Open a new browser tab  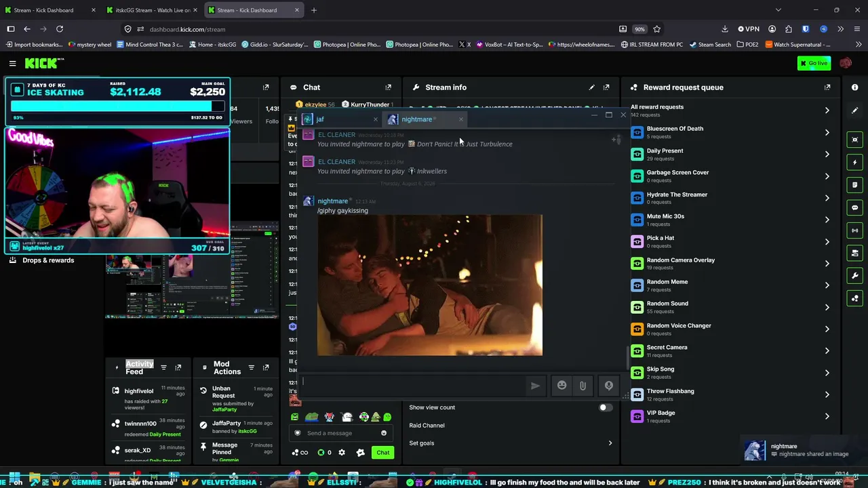313,10
